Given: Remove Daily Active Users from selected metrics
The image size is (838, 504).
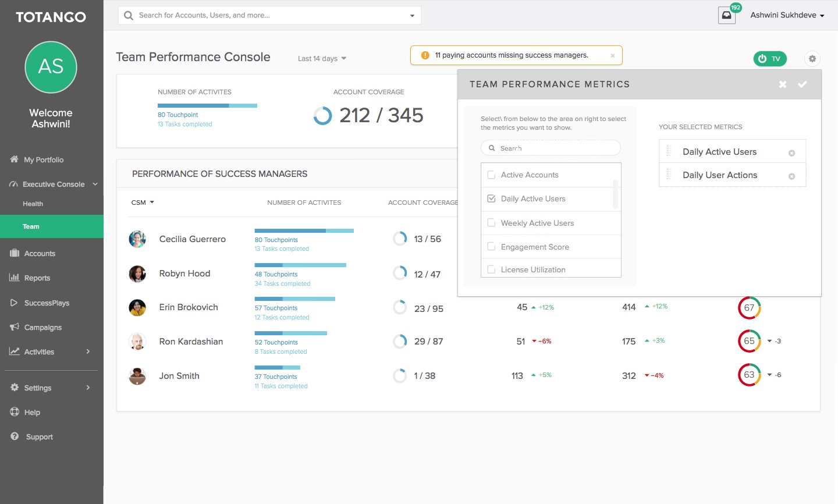Looking at the screenshot, I should 791,153.
